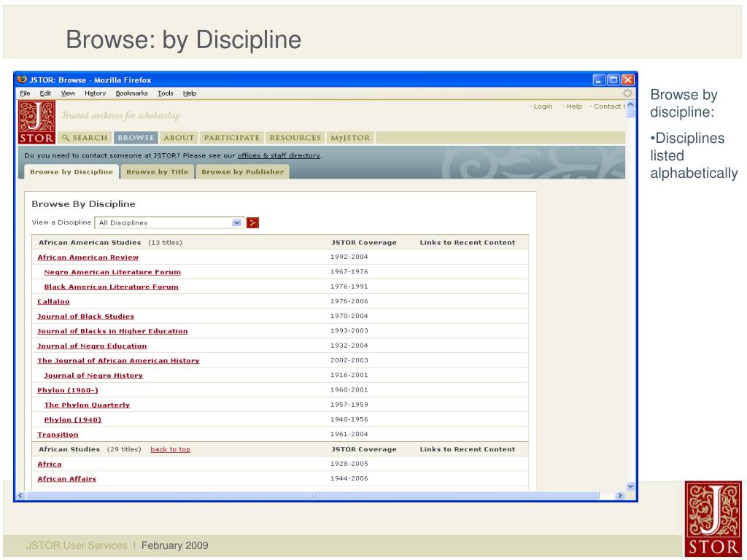Click the horizontal scrollbar thumb
Viewport: 747px width, 560px height.
coord(312,495)
